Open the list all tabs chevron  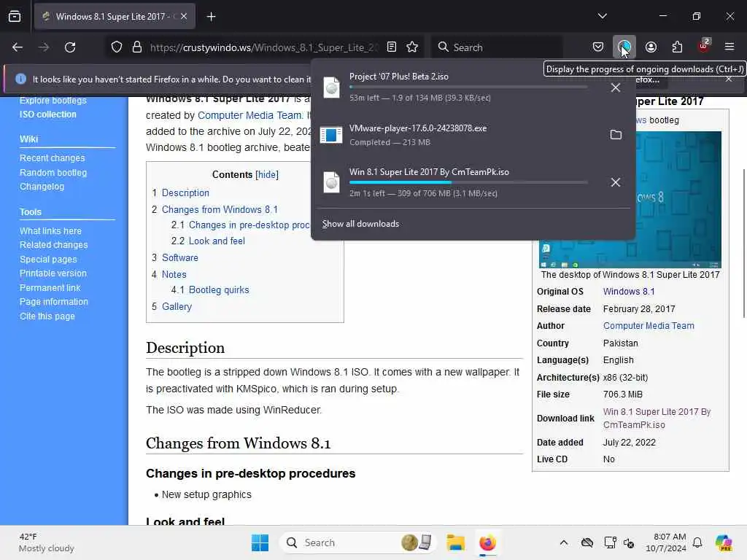click(602, 16)
